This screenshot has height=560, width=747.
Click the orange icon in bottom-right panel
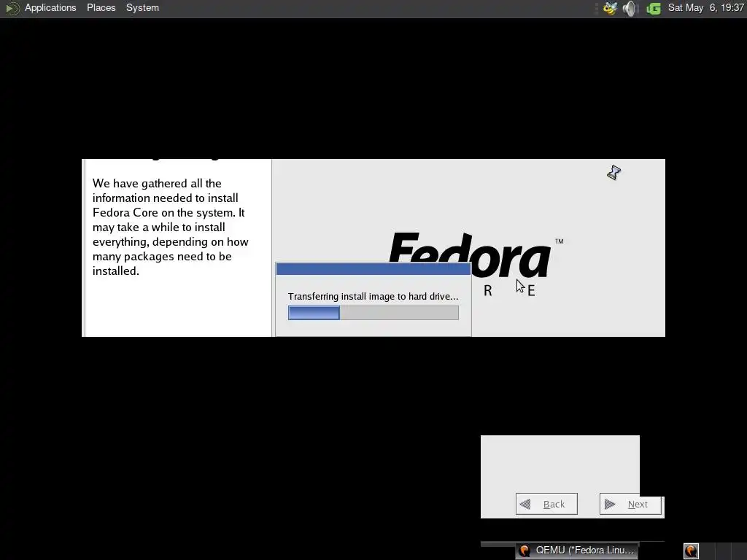pyautogui.click(x=691, y=551)
